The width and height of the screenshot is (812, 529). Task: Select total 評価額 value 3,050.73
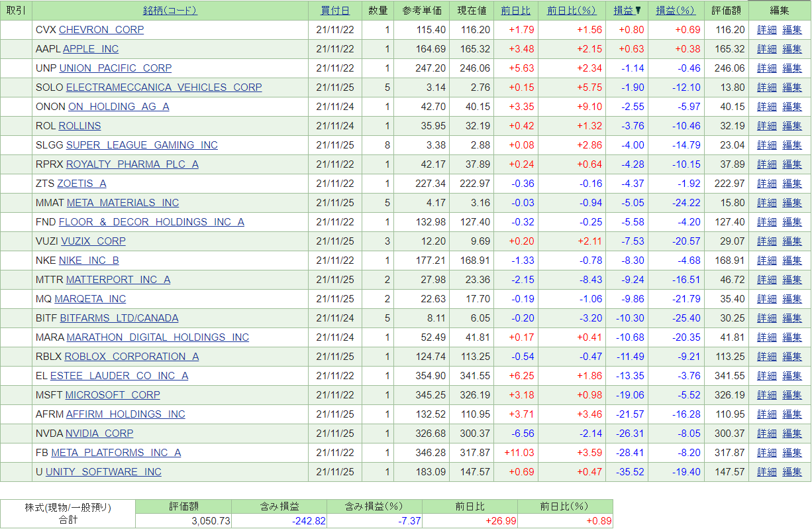[211, 521]
